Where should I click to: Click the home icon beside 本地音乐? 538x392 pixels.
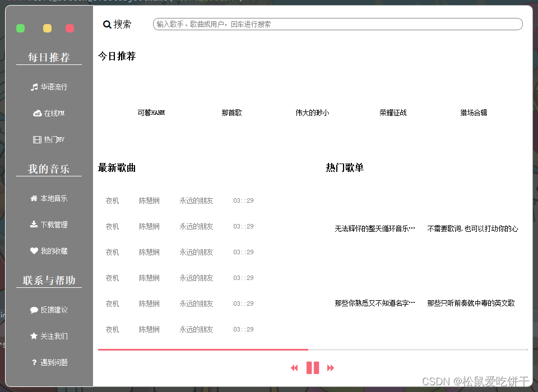(34, 198)
